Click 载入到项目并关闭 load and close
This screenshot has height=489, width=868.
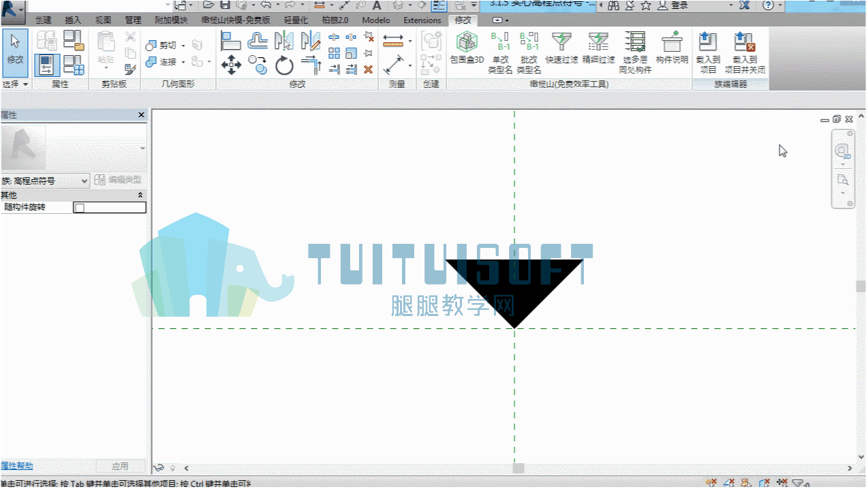point(744,52)
